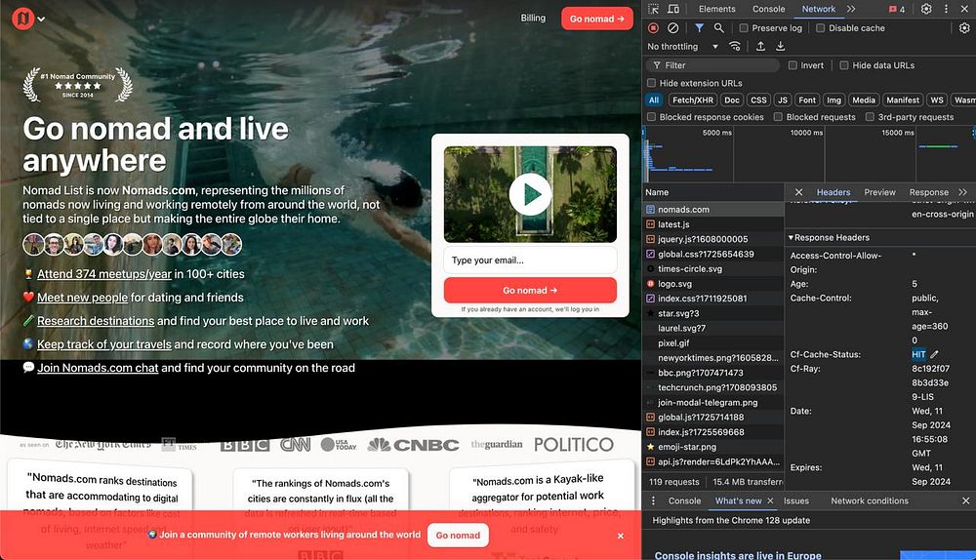Viewport: 976px width, 560px height.
Task: Filter by Fetch/XHR requests
Action: pyautogui.click(x=693, y=100)
